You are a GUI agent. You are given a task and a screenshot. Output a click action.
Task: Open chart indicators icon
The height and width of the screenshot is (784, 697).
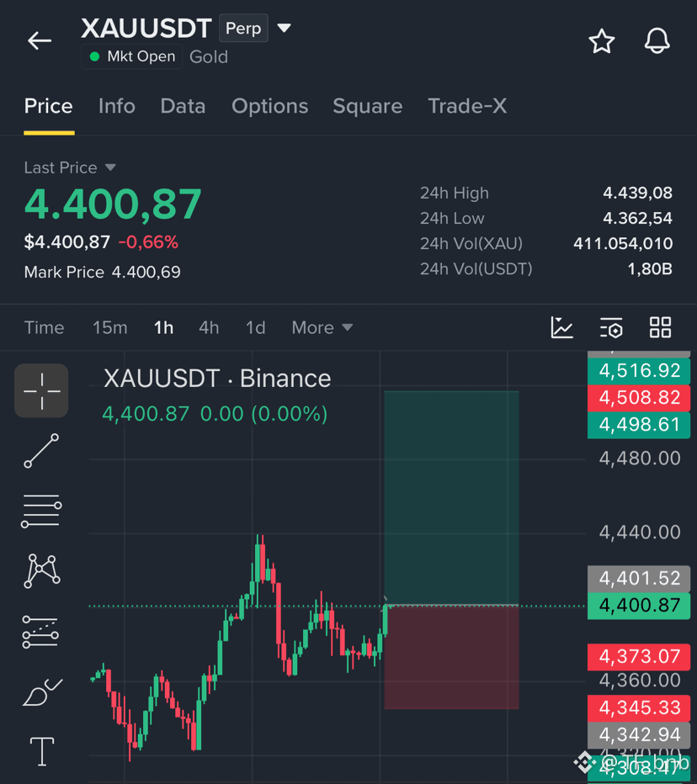pyautogui.click(x=561, y=327)
